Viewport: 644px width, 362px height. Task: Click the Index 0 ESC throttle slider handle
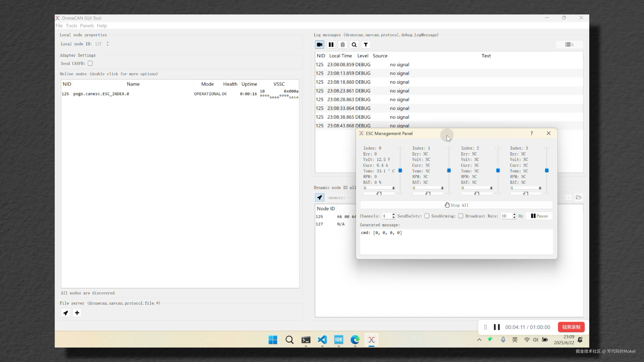[400, 170]
